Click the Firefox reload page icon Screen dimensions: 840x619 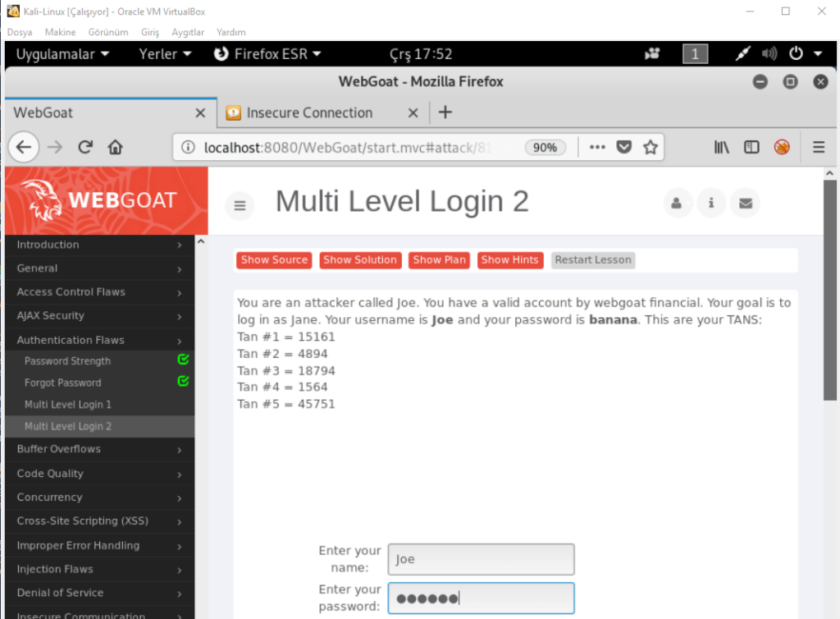click(85, 148)
